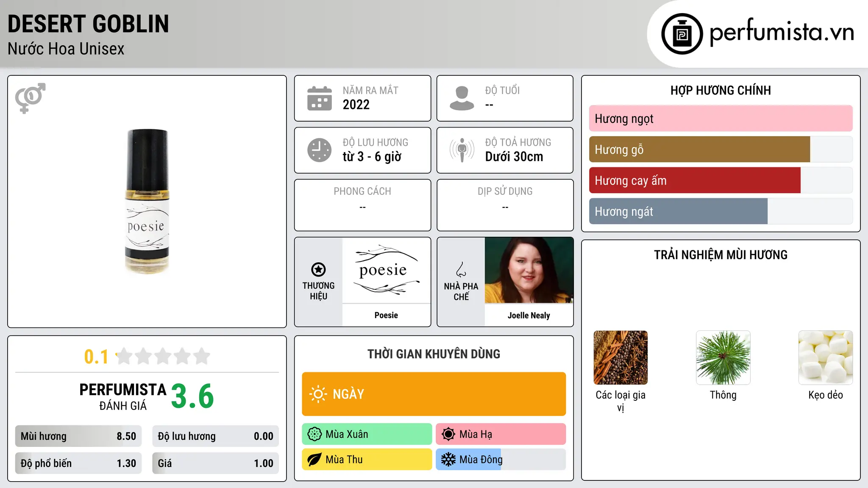Click the Thông note label
The image size is (868, 488).
click(x=723, y=395)
